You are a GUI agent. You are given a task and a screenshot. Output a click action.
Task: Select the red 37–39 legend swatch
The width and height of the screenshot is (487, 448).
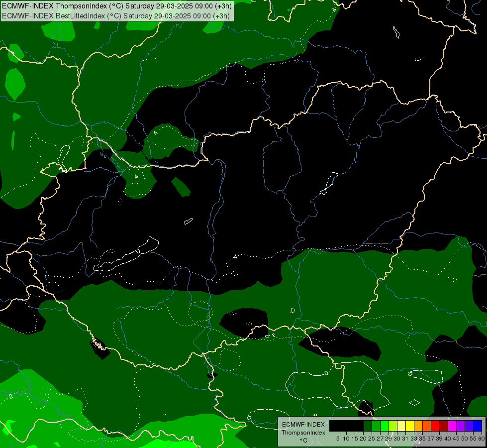(x=435, y=426)
